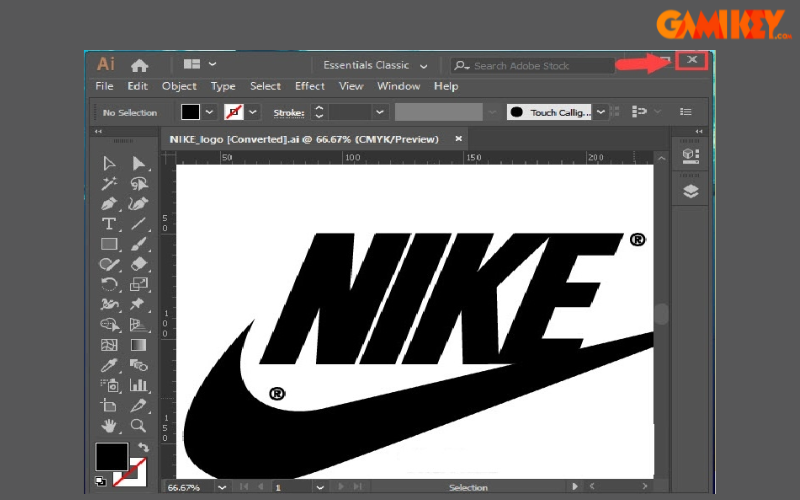This screenshot has width=800, height=500.
Task: Choose the Hand tool
Action: tap(109, 426)
